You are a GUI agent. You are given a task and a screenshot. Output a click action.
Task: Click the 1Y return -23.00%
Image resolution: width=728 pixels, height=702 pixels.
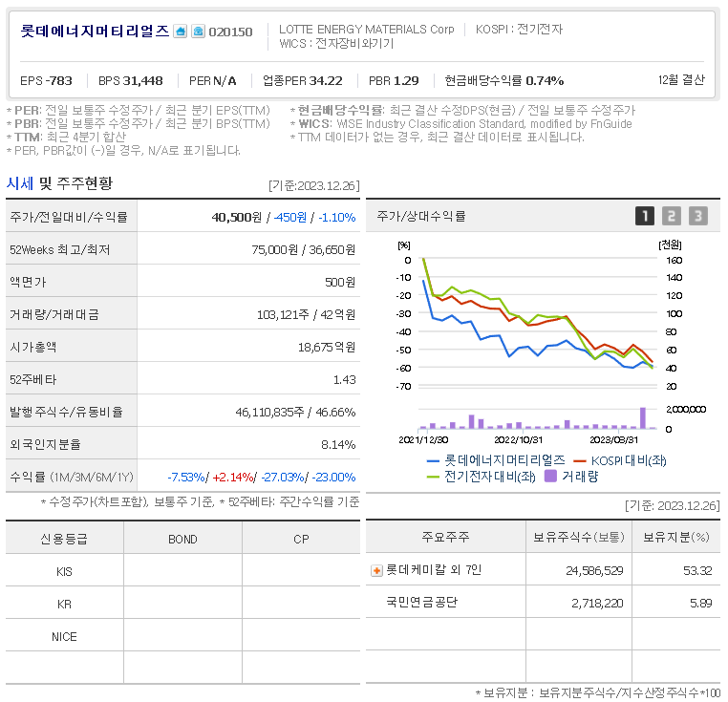tap(333, 478)
